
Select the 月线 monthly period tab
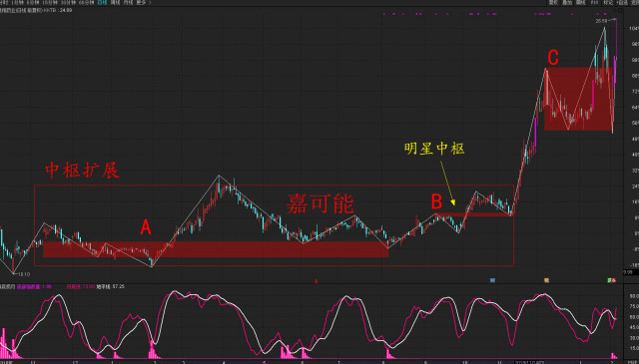point(129,2)
